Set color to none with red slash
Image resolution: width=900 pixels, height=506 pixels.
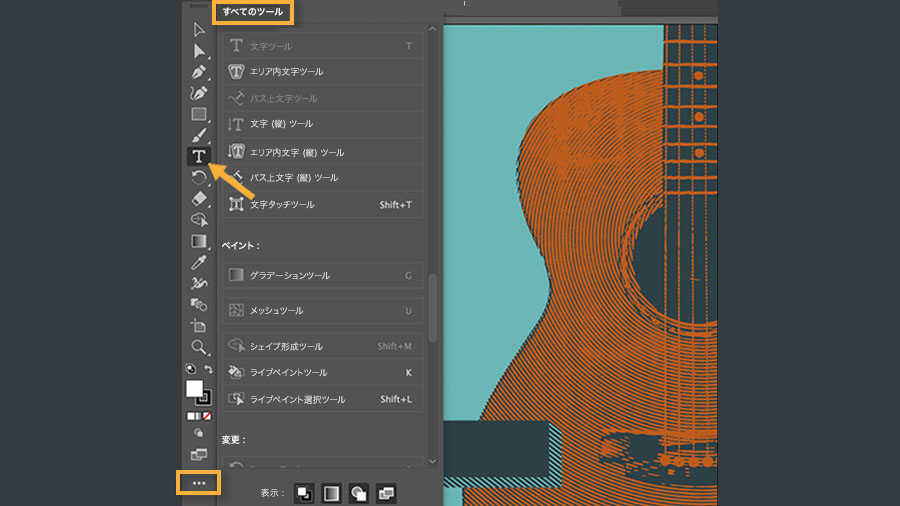207,416
